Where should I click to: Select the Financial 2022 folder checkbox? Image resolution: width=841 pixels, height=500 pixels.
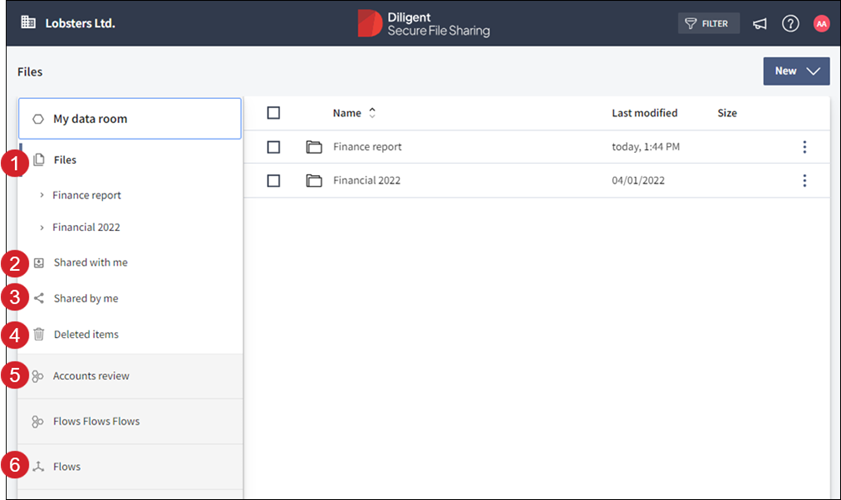[274, 181]
